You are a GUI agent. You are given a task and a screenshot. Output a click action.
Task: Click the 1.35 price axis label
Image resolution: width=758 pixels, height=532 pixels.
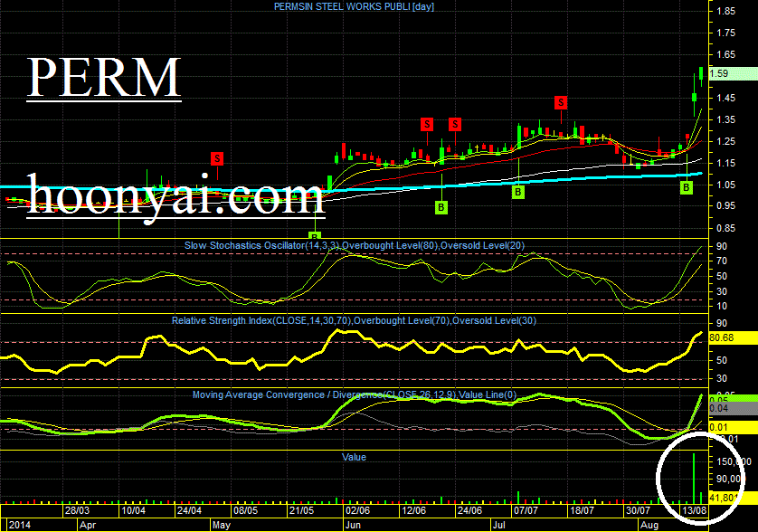pyautogui.click(x=726, y=120)
